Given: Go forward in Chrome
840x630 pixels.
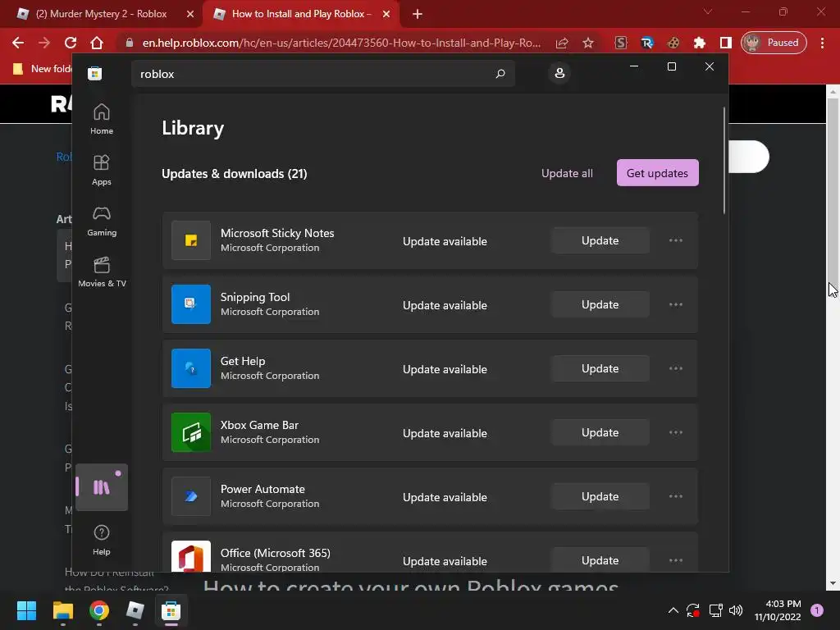Looking at the screenshot, I should click(44, 43).
